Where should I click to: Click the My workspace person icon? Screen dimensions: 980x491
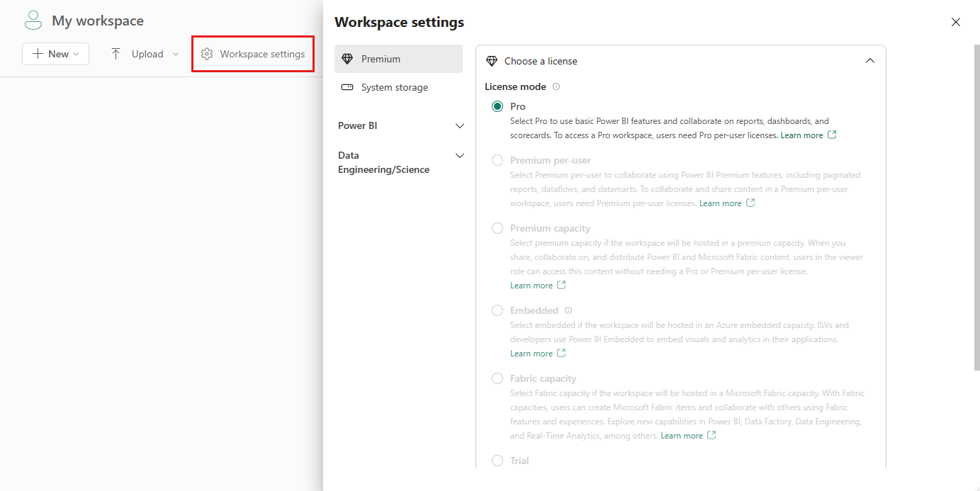pos(33,21)
